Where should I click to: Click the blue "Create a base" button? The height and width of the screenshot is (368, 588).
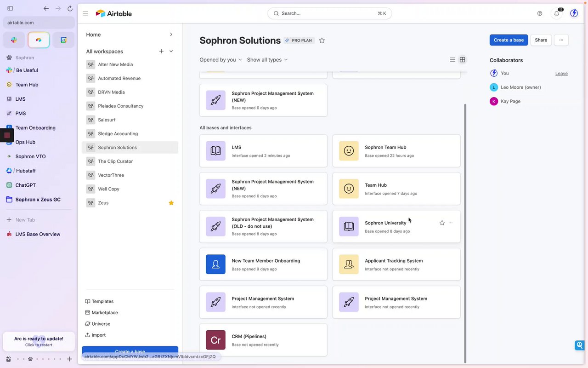tap(509, 40)
